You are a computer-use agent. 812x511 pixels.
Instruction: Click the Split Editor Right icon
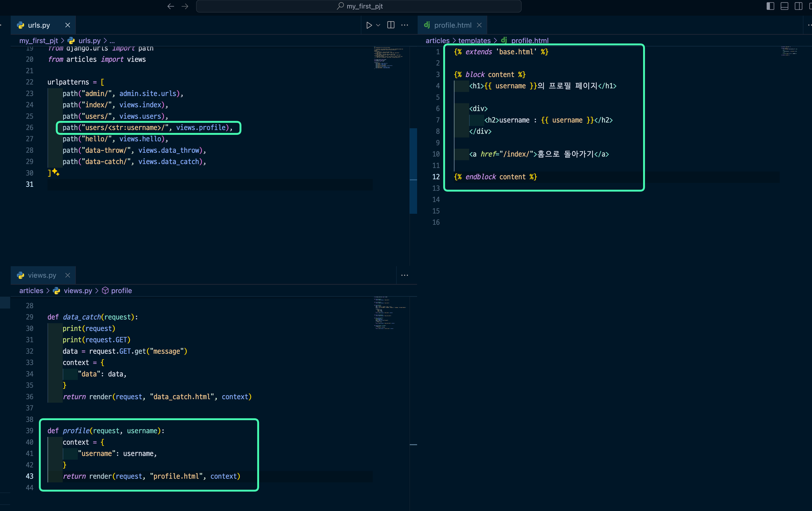(391, 25)
